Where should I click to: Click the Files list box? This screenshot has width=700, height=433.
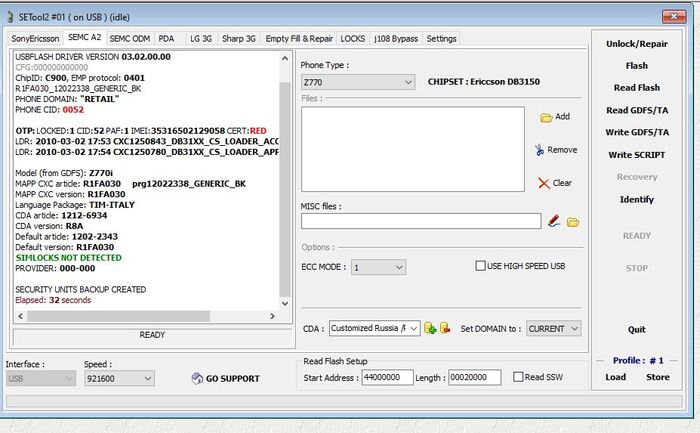(x=413, y=149)
